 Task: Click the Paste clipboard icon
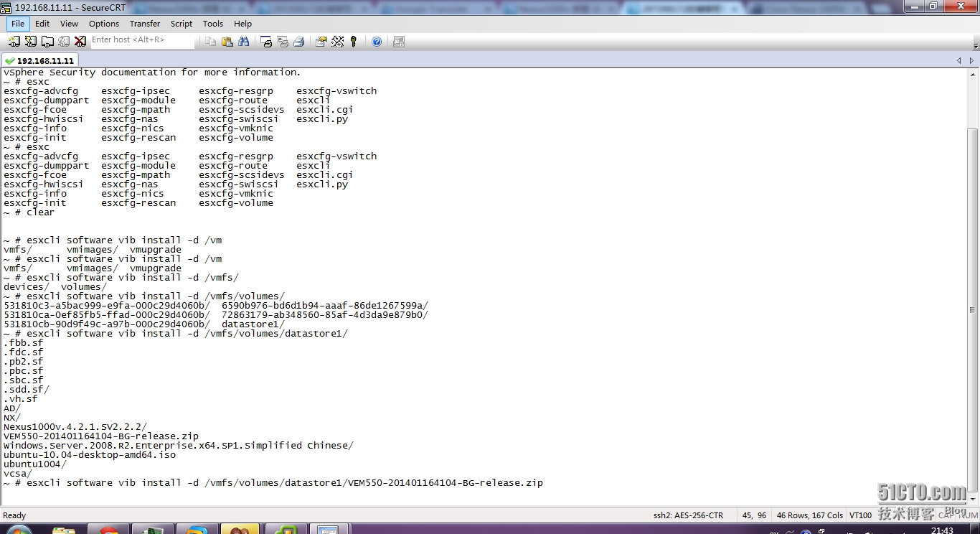coord(227,42)
